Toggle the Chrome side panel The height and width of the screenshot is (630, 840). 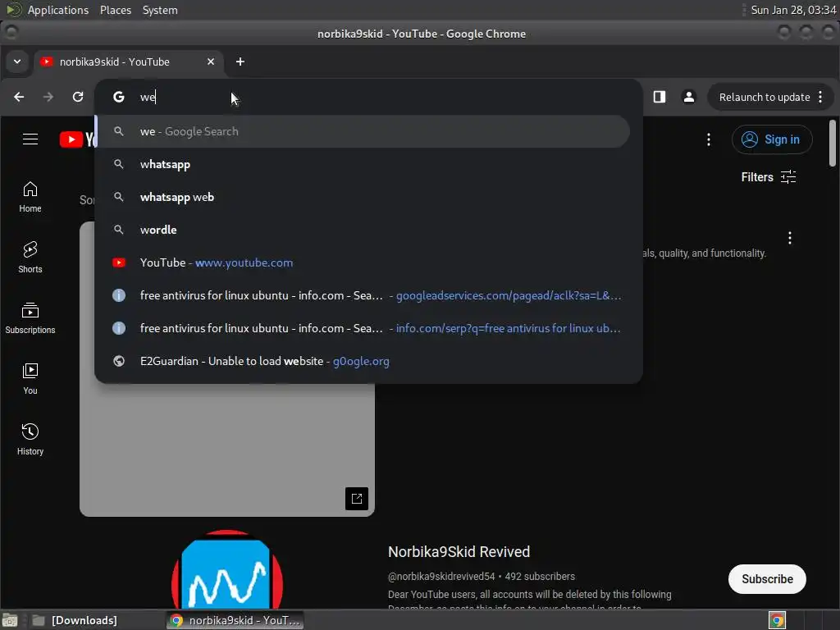point(660,97)
